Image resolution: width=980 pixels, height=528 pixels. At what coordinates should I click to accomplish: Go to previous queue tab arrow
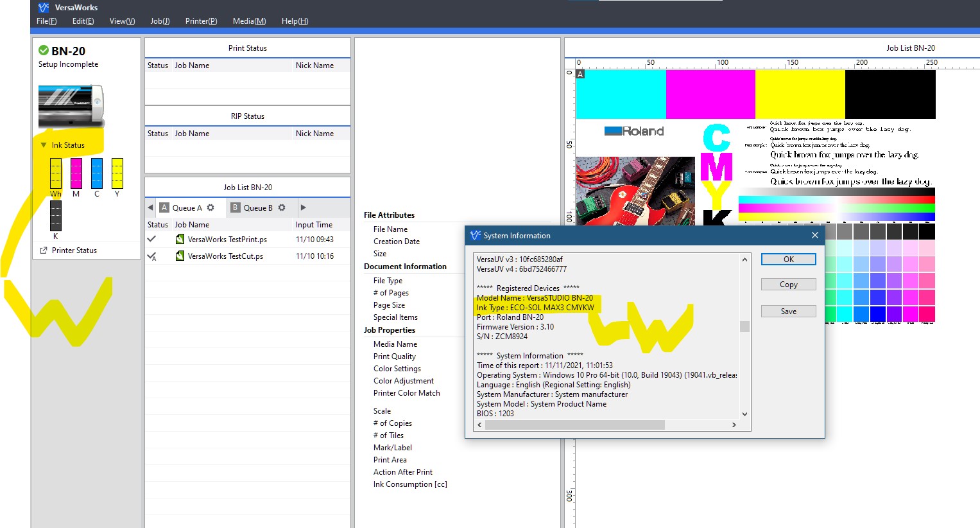click(x=150, y=207)
